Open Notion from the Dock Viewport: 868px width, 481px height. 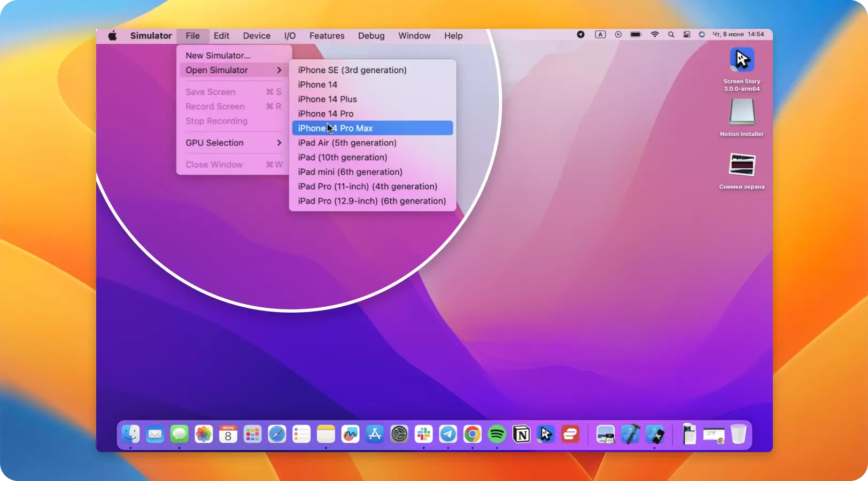521,434
